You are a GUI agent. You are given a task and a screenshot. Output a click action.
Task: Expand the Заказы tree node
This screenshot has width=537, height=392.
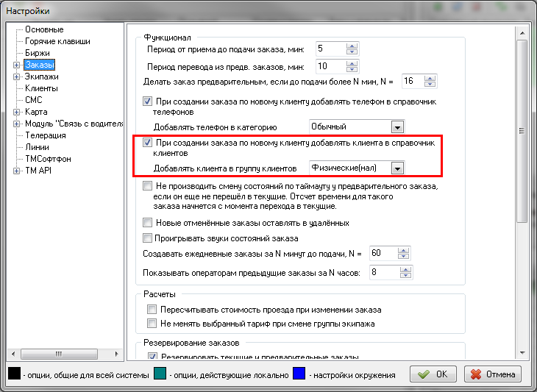(x=16, y=65)
